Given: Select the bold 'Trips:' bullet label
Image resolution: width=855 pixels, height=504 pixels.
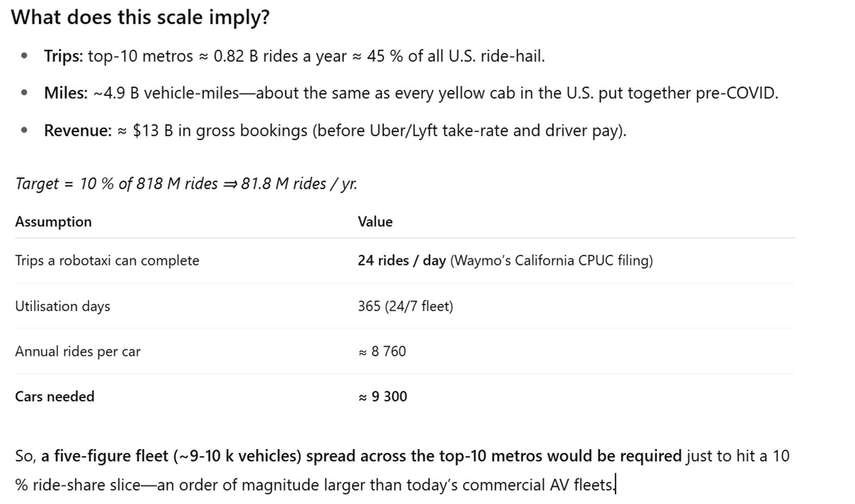Looking at the screenshot, I should pyautogui.click(x=64, y=56).
